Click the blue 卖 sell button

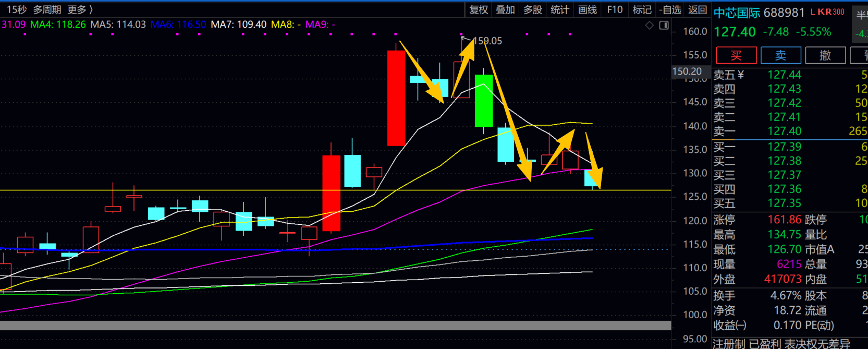tap(780, 55)
